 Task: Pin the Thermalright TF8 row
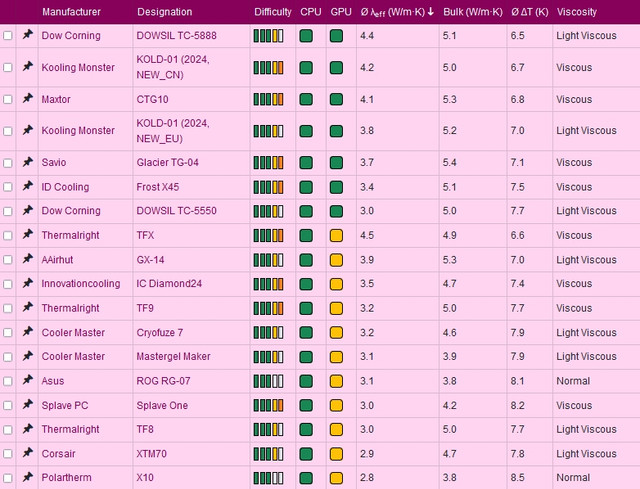tap(27, 429)
